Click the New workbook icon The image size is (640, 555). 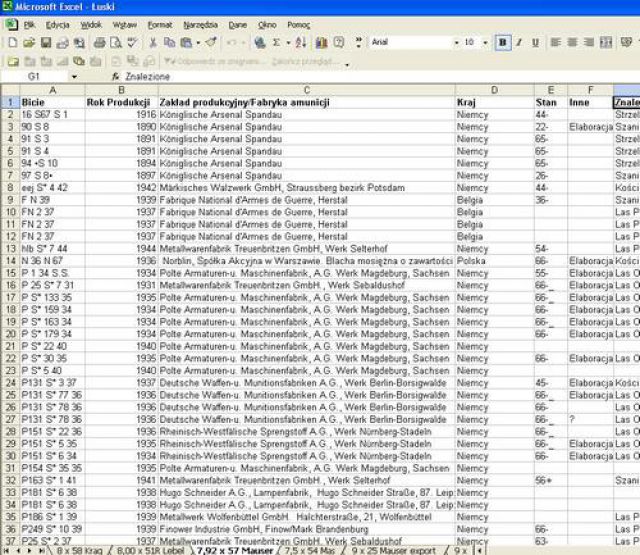(x=12, y=42)
